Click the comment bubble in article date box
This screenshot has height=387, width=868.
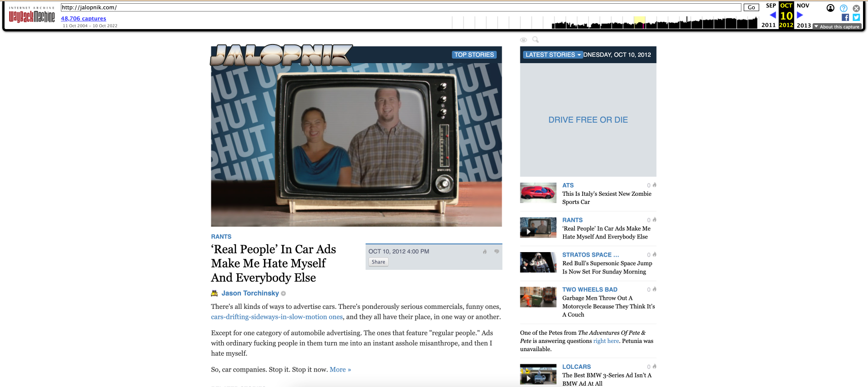click(496, 251)
